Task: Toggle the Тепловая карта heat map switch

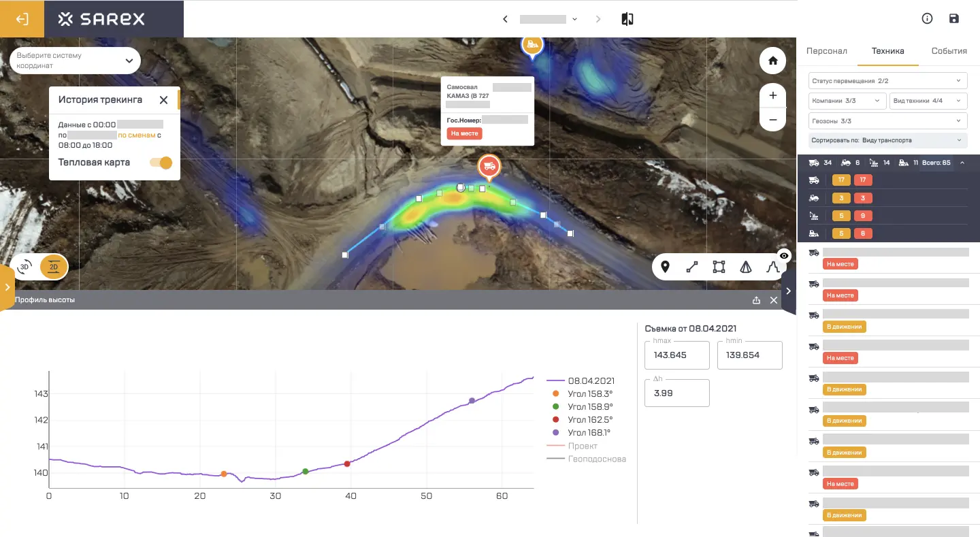Action: [161, 163]
